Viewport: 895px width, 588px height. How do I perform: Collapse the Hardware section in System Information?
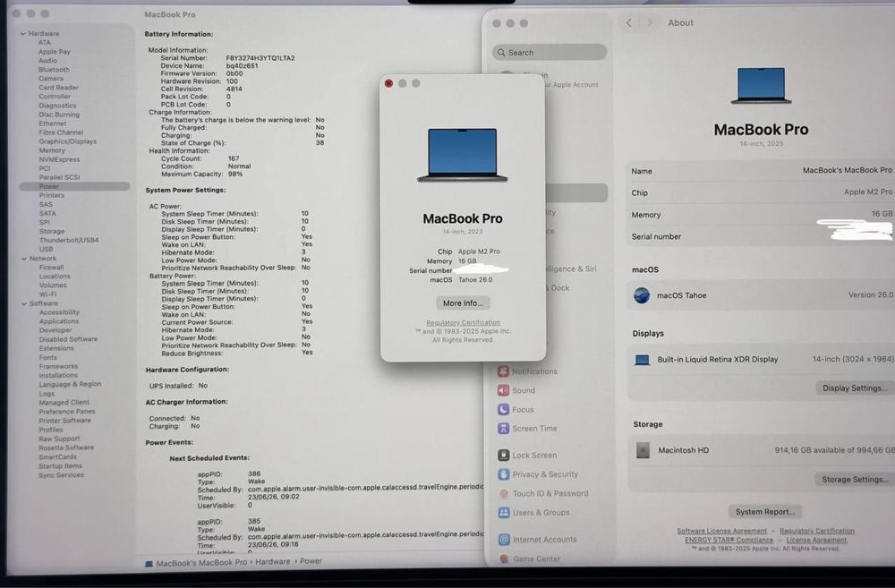pos(23,34)
